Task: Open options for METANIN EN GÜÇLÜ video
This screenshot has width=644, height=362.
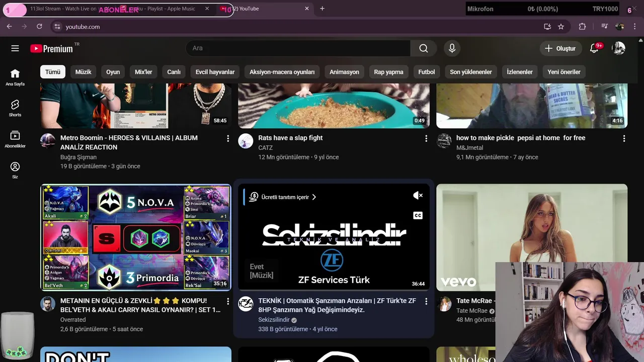Action: tap(228, 301)
